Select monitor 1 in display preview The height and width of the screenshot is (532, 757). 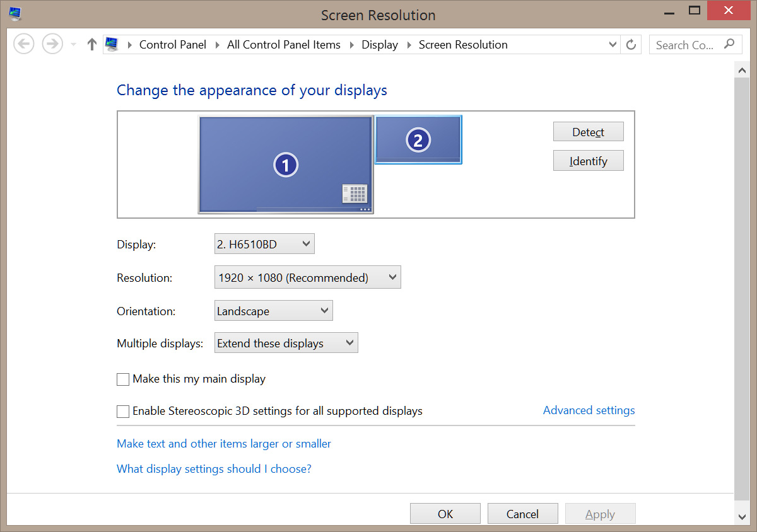pyautogui.click(x=285, y=165)
